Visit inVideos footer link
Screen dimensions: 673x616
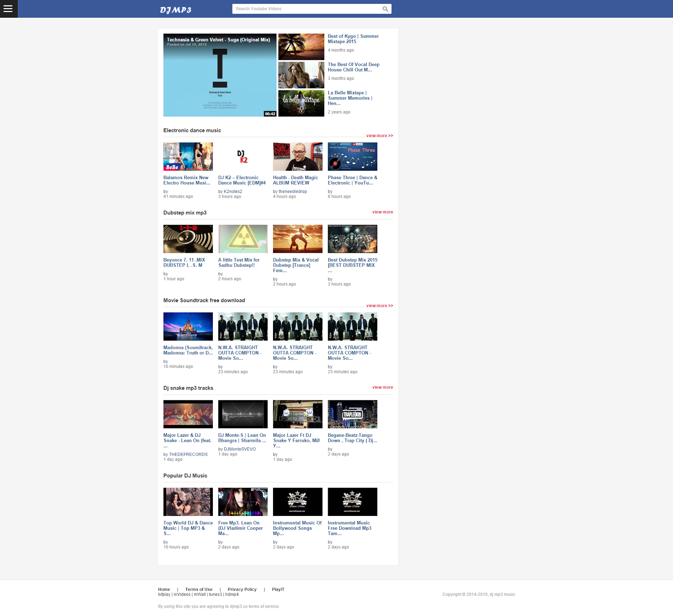(x=182, y=594)
